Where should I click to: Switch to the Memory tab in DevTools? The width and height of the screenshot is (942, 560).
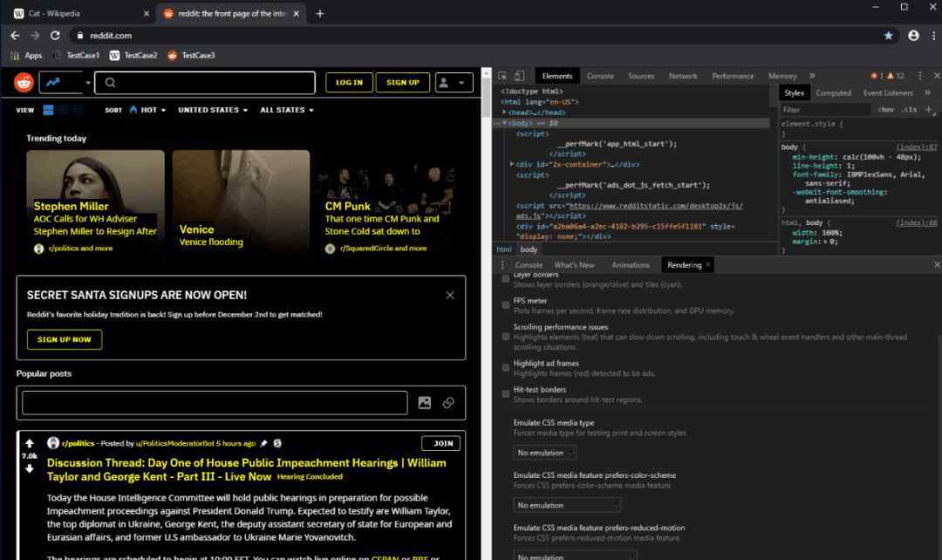pyautogui.click(x=782, y=76)
